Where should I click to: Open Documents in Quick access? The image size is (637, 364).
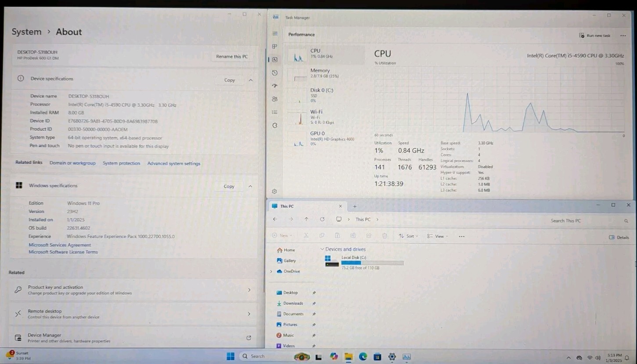pyautogui.click(x=290, y=314)
